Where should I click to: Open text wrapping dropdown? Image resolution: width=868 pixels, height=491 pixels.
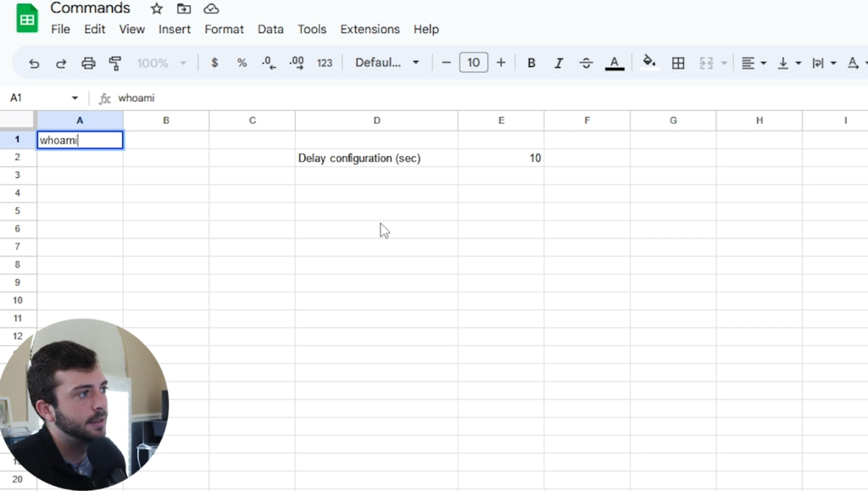pos(824,63)
